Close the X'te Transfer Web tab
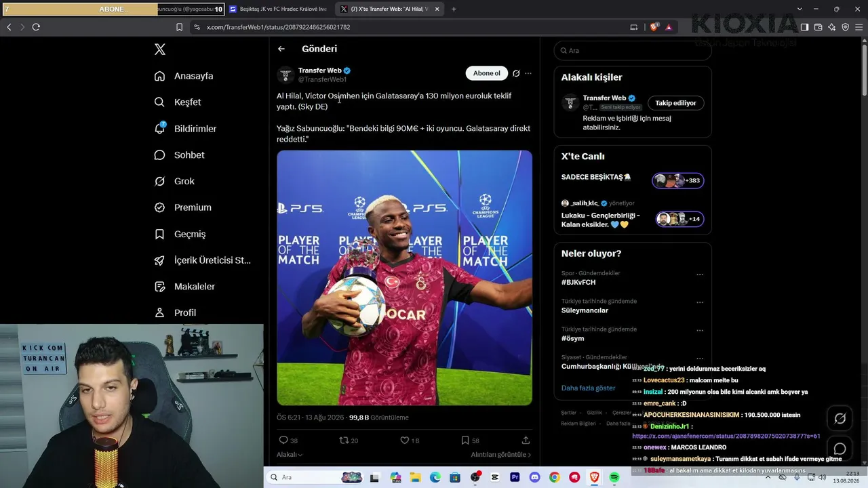The width and height of the screenshot is (868, 488). [x=437, y=9]
